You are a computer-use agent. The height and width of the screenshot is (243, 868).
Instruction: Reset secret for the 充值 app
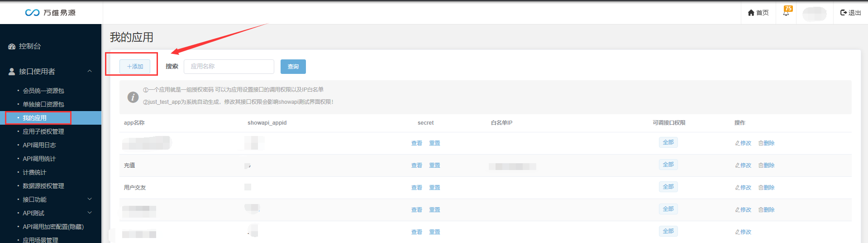pyautogui.click(x=435, y=165)
